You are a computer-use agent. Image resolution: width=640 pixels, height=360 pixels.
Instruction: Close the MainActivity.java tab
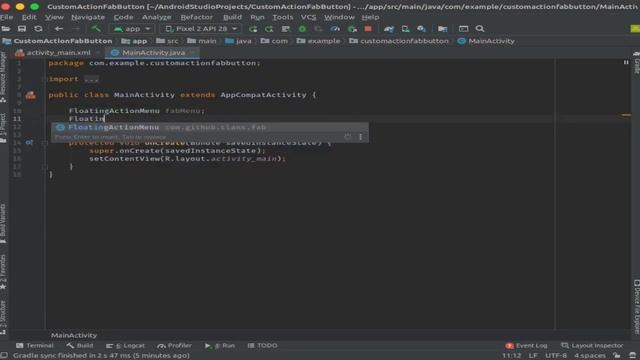193,53
